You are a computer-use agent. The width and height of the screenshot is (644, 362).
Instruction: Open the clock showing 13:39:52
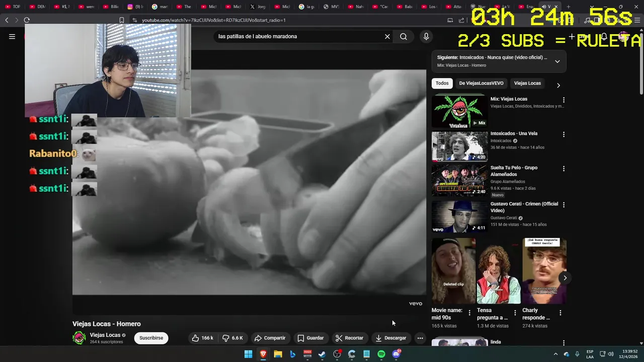click(x=628, y=354)
